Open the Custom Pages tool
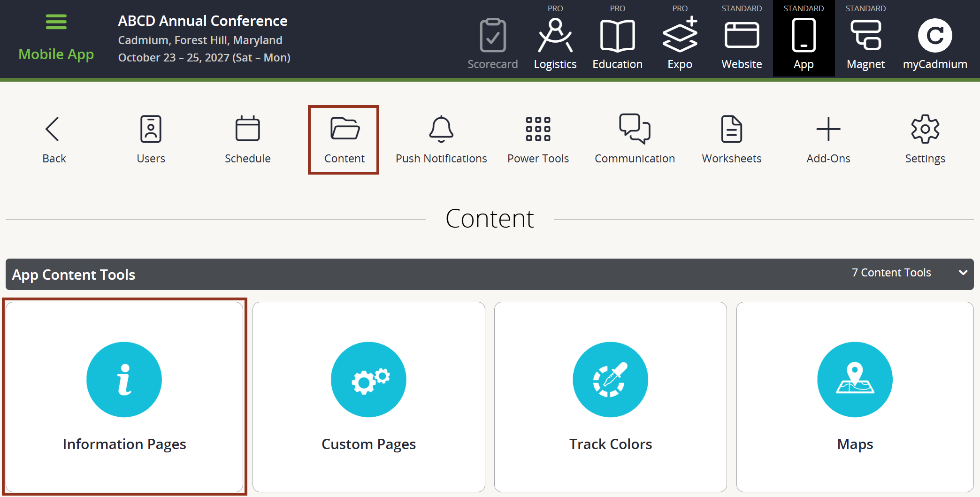This screenshot has width=980, height=497. [x=368, y=397]
